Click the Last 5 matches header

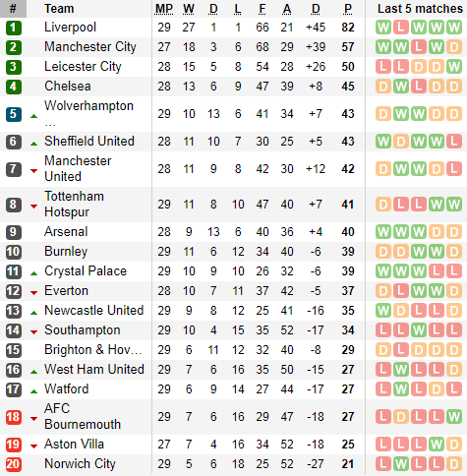pos(420,9)
